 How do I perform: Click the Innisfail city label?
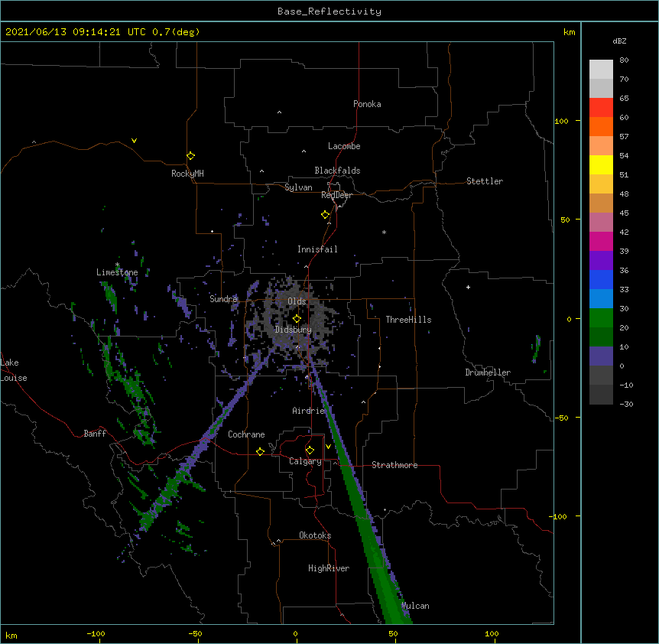click(317, 249)
